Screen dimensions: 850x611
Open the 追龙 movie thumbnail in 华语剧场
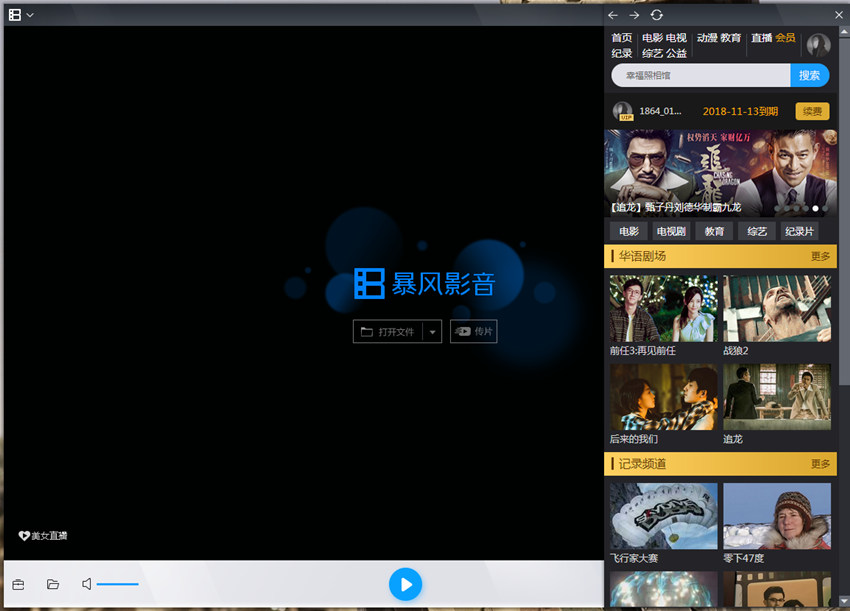777,397
